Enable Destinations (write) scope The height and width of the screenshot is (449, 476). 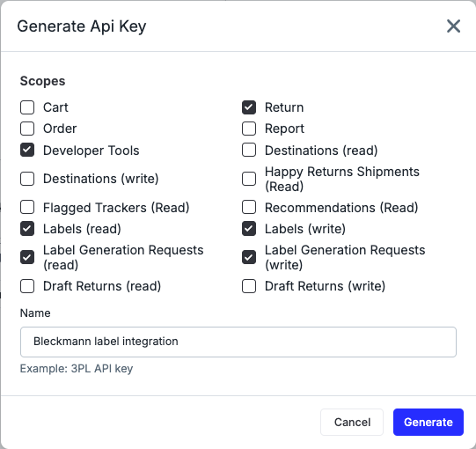[x=27, y=179]
